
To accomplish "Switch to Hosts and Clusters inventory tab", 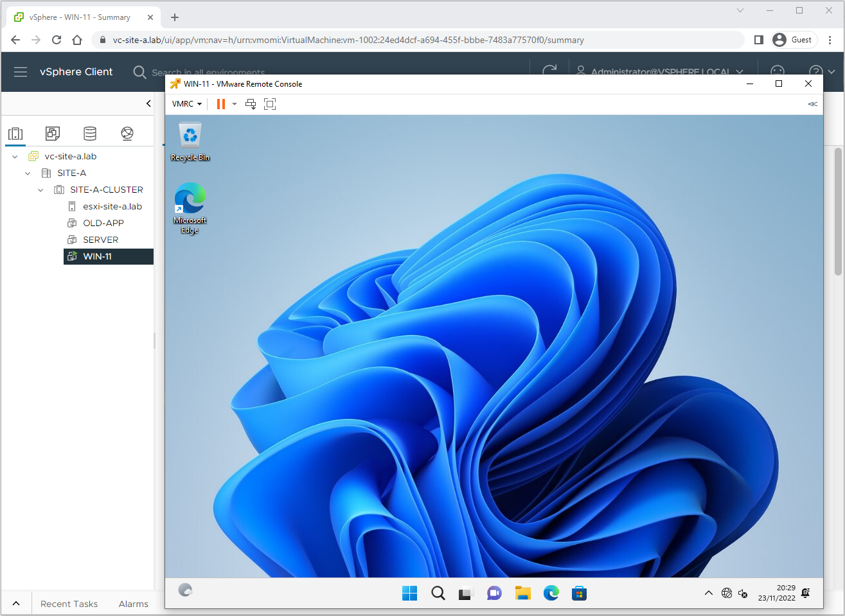I will [15, 133].
